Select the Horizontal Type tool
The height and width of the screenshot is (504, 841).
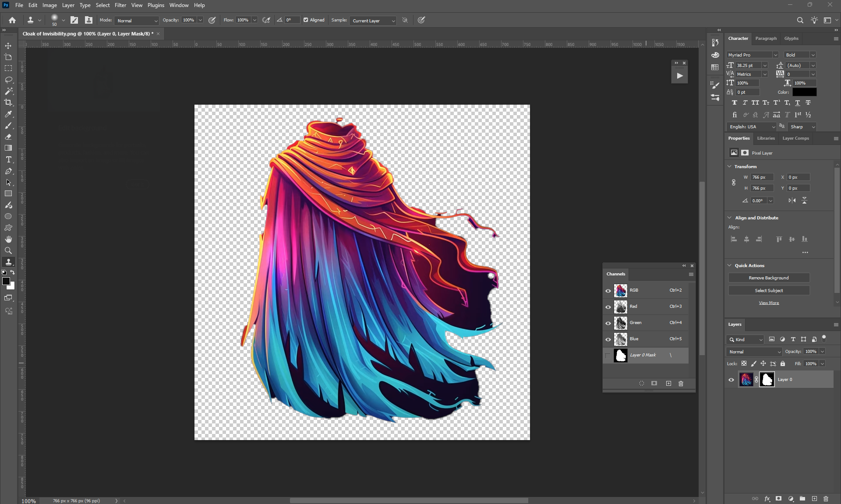point(8,160)
